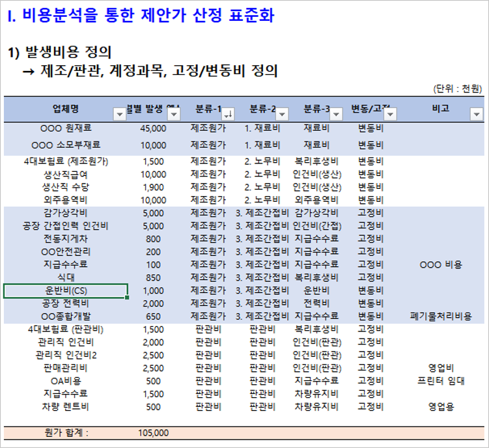Image resolution: width=489 pixels, height=448 pixels.
Task: Select the 영업용 note cell
Action: (441, 407)
